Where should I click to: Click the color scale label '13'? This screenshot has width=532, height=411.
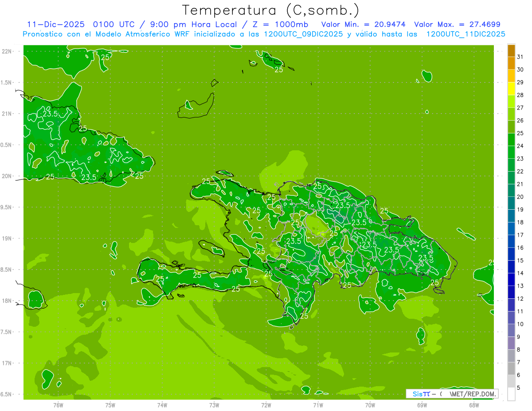click(x=520, y=286)
